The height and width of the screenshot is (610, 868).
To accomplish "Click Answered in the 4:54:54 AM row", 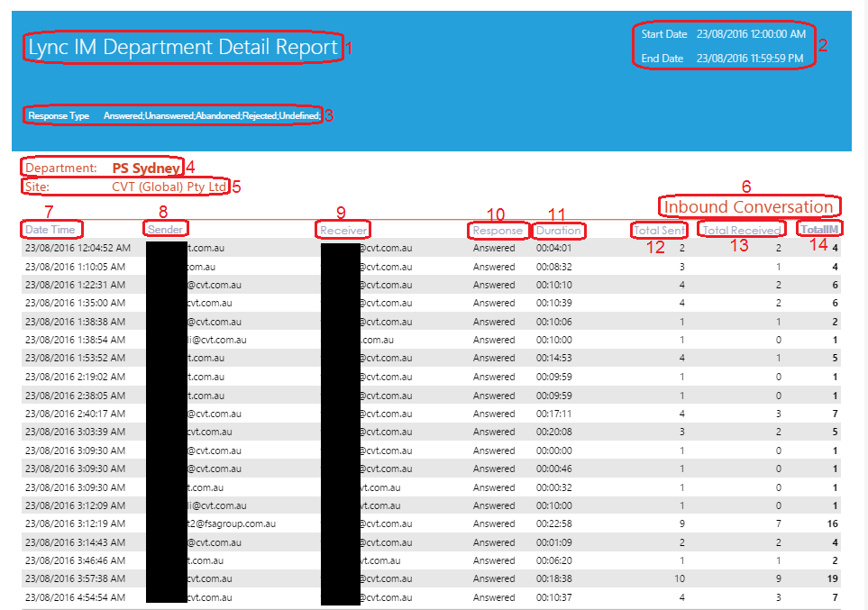I will tap(494, 597).
